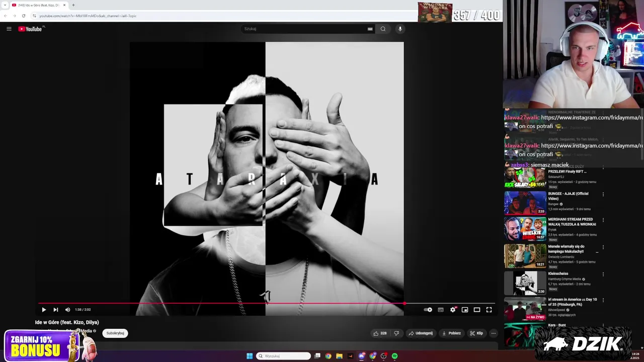
Task: Seek on the red progress bar
Action: pos(266,303)
